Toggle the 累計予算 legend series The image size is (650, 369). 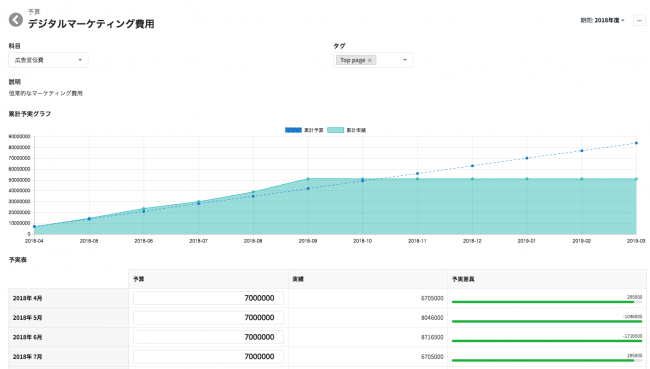pos(304,130)
